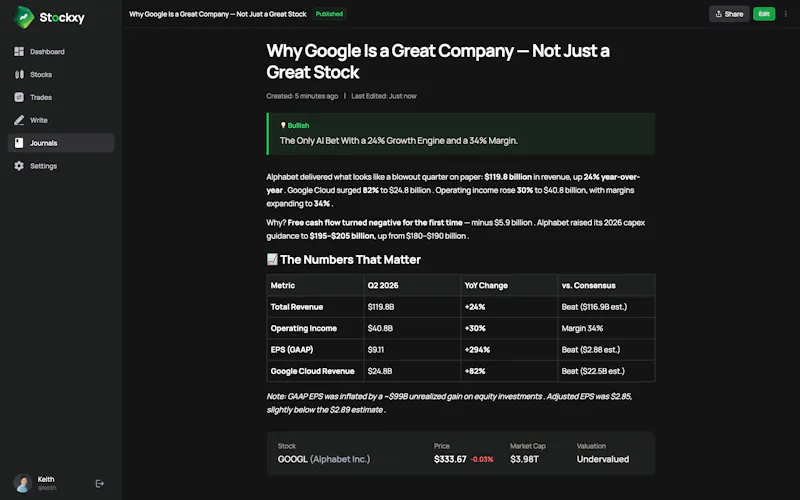This screenshot has height=500, width=800.
Task: Click 'Last Edited: Just now' text
Action: coord(384,96)
